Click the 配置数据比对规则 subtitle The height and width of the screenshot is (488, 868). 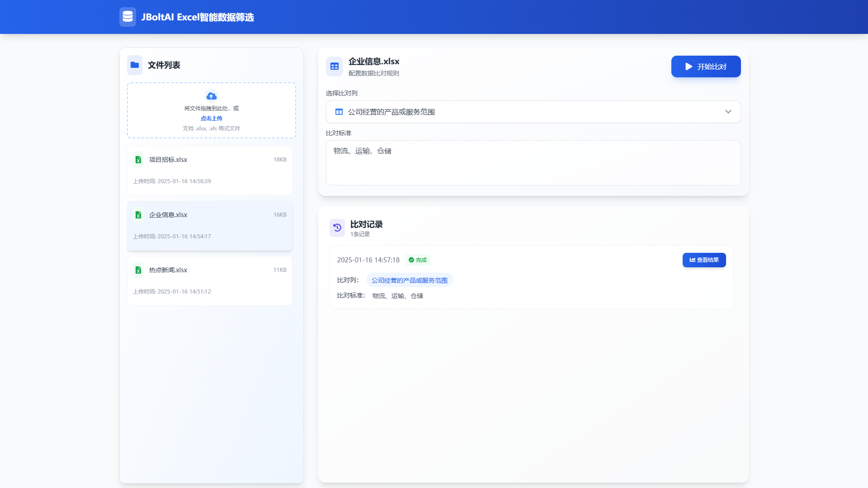coord(374,73)
